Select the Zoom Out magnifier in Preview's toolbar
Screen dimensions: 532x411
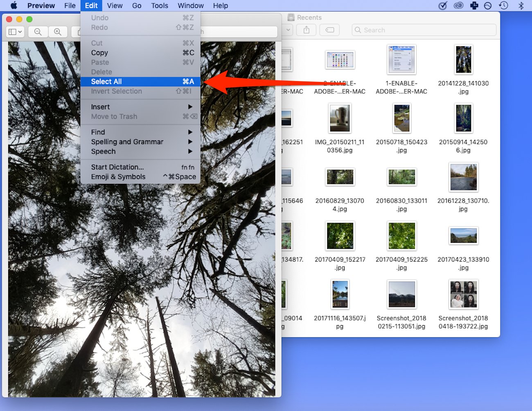pos(38,32)
